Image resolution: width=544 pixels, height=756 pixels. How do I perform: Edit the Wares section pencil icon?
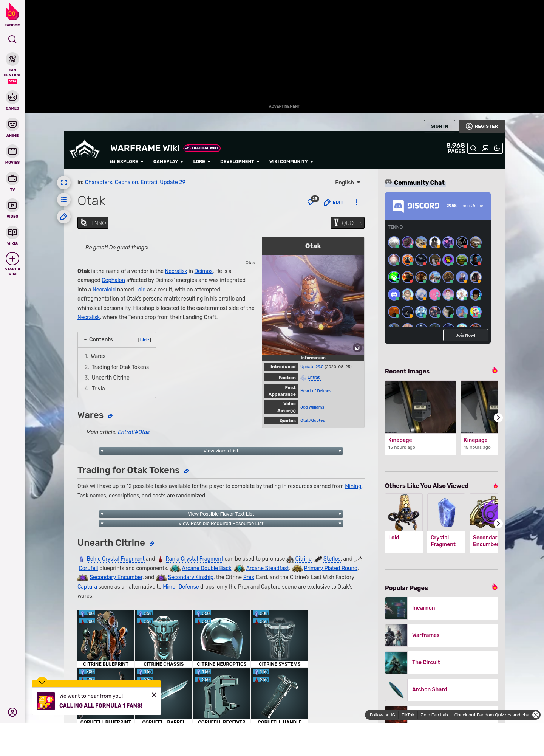coord(110,416)
